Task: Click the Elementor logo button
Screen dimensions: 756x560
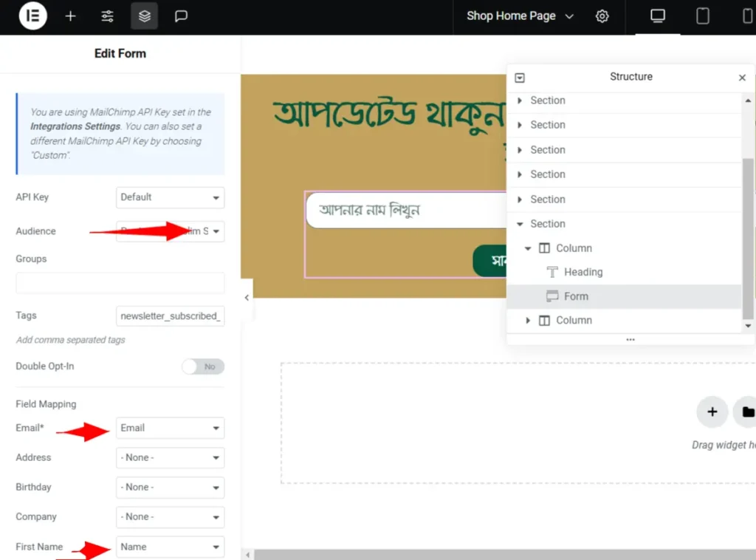Action: [32, 16]
